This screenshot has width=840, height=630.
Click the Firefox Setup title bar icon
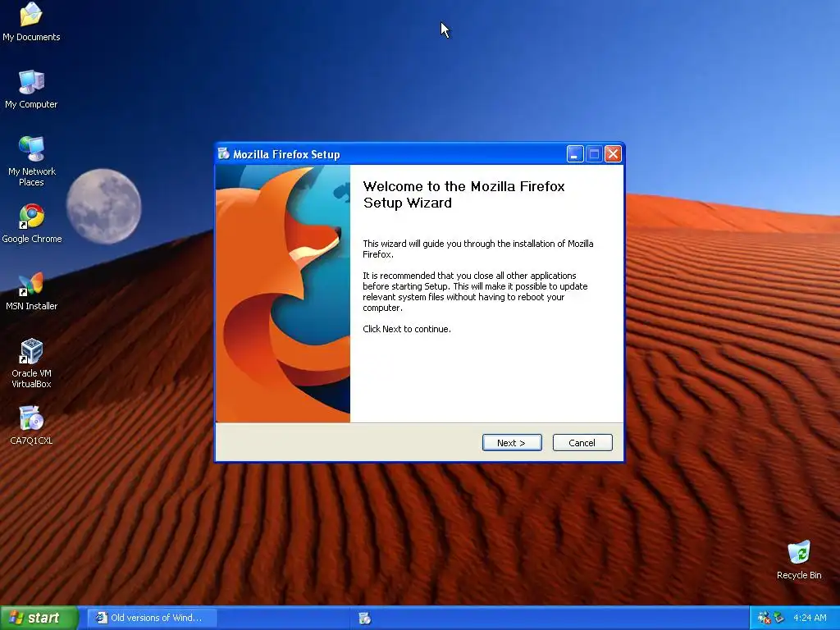pyautogui.click(x=224, y=153)
